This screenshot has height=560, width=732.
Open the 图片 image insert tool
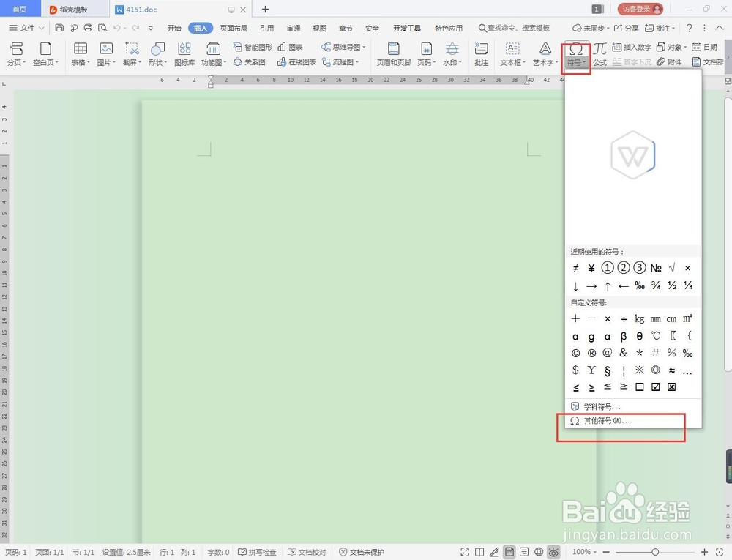click(105, 51)
